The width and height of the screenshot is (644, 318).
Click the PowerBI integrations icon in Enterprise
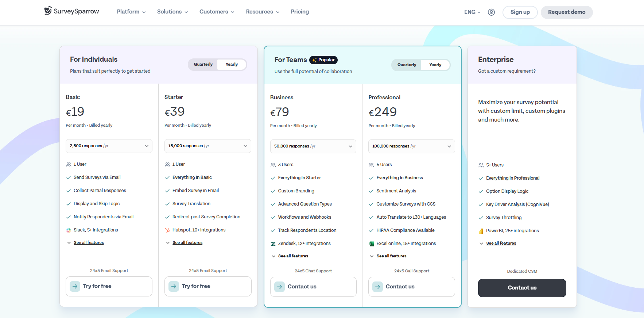point(481,231)
